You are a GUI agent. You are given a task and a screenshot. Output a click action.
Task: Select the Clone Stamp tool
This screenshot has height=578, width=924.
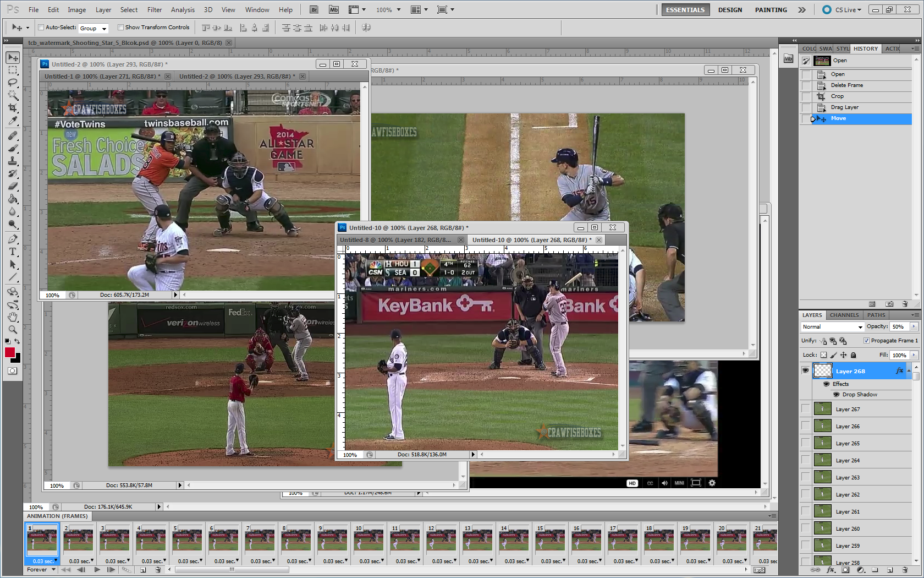tap(13, 161)
